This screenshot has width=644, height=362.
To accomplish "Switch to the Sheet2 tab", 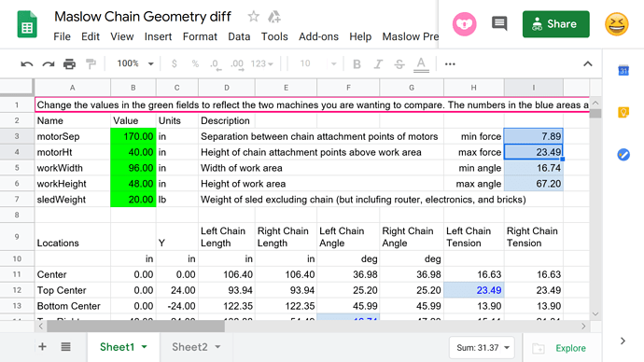I will point(189,347).
